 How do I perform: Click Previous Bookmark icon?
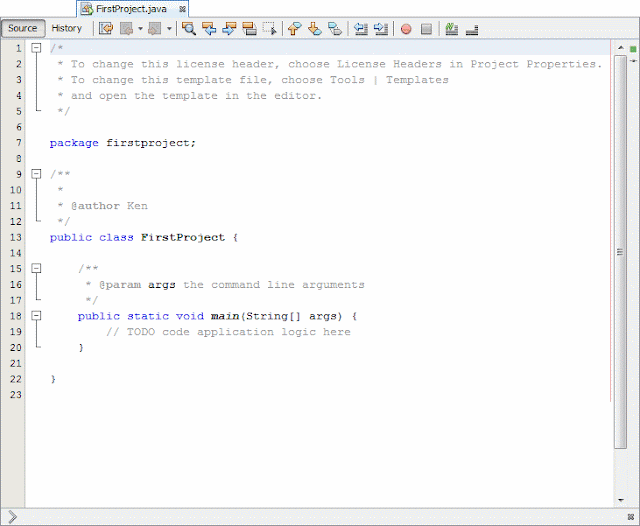(x=294, y=29)
